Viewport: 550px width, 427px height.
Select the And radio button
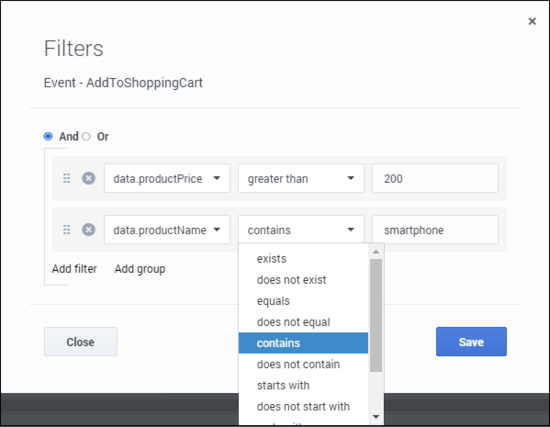point(48,136)
